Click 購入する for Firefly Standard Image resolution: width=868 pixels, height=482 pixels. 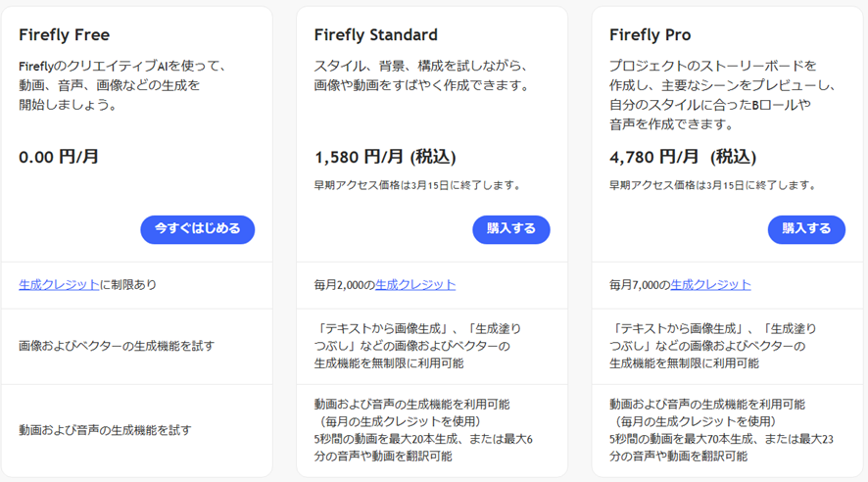[x=510, y=229]
